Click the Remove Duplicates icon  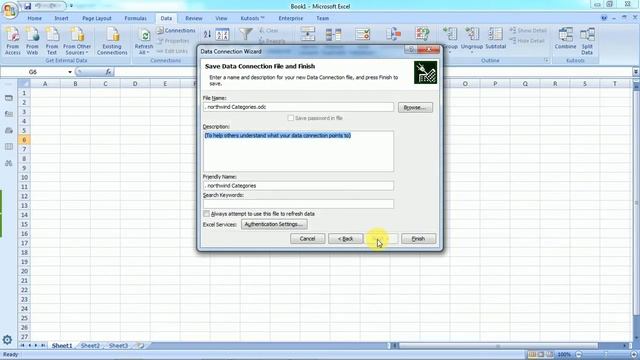(333, 34)
